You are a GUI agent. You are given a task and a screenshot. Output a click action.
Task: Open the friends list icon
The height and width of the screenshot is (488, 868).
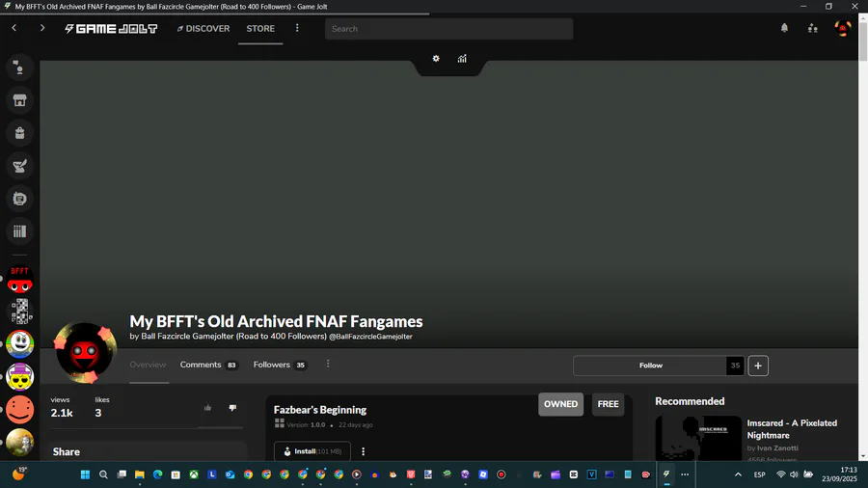[813, 28]
